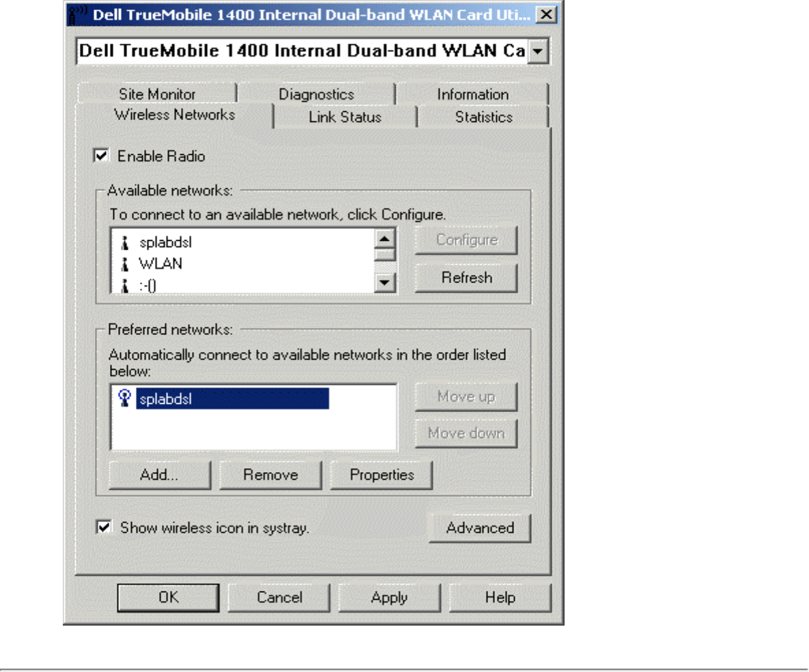Click the access point icon of preferred splabdsl

coord(124,398)
